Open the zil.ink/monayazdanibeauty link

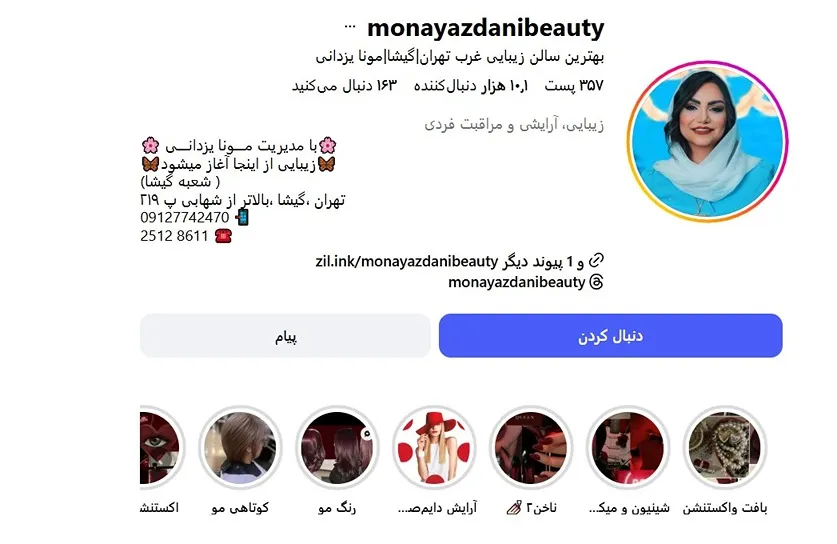pos(407,262)
